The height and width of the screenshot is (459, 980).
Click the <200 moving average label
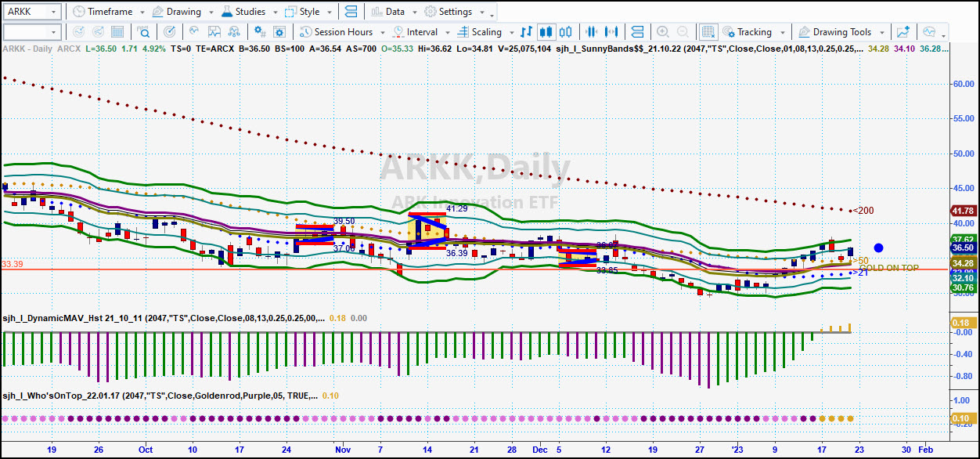pyautogui.click(x=863, y=211)
